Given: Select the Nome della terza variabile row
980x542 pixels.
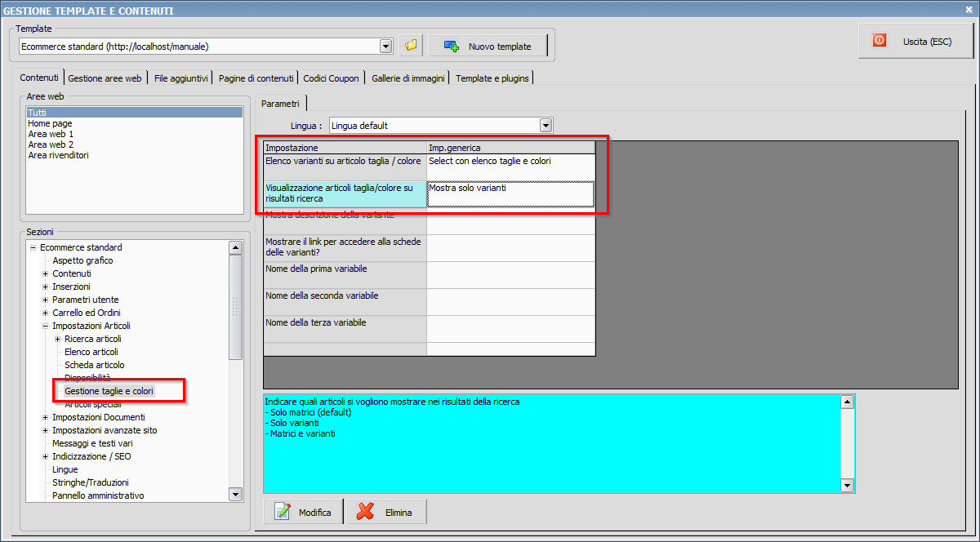Looking at the screenshot, I should [x=345, y=329].
